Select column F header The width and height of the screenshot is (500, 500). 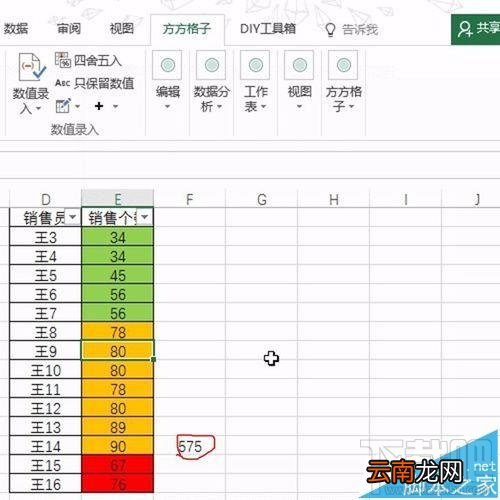[189, 199]
